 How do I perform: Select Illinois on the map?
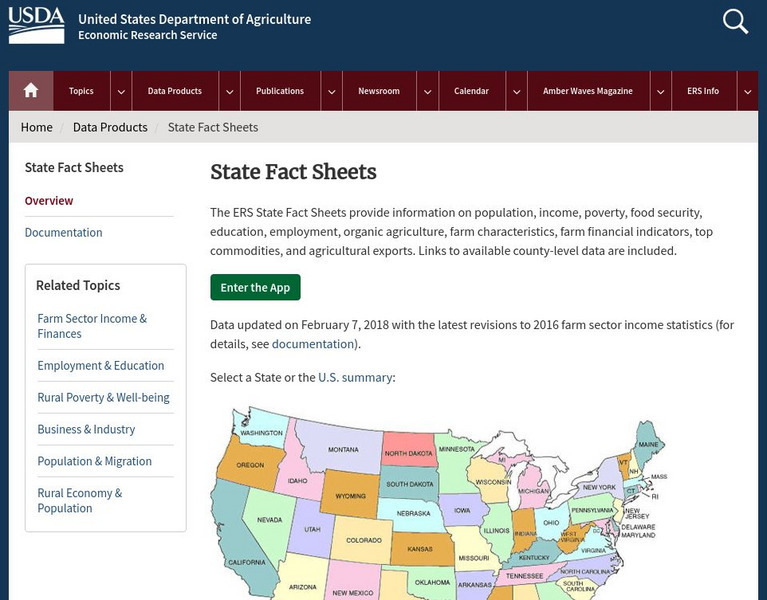click(x=496, y=530)
